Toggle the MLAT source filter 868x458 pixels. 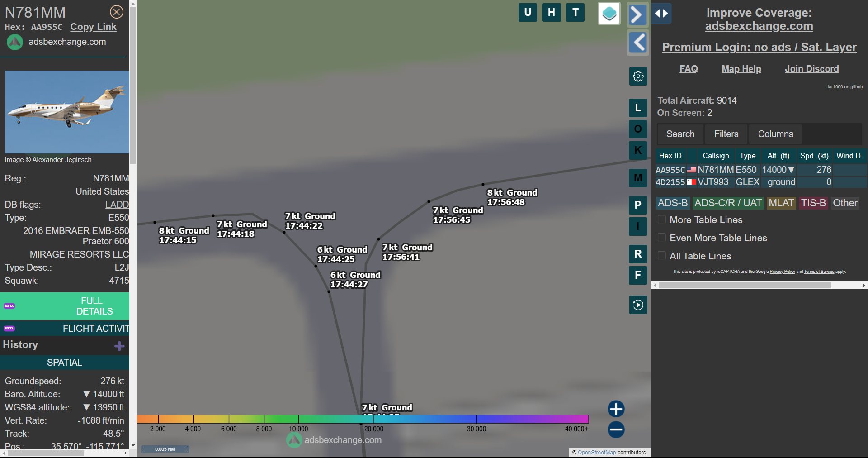pos(781,203)
